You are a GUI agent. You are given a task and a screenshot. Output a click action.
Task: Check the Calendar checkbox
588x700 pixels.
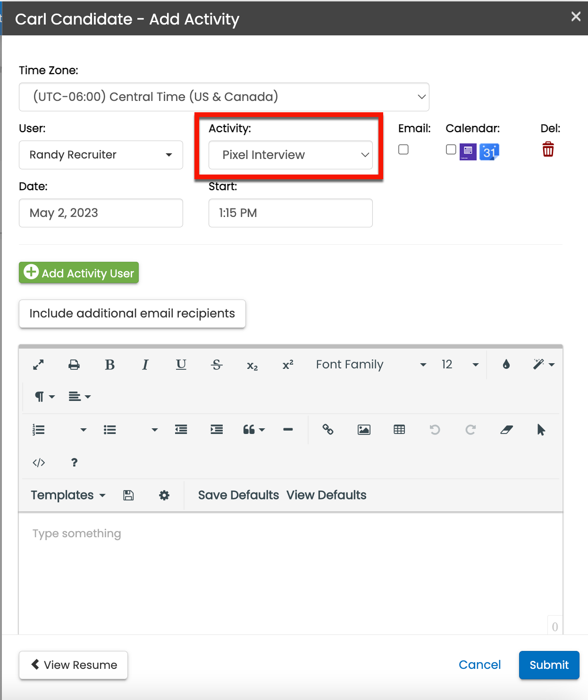[451, 150]
